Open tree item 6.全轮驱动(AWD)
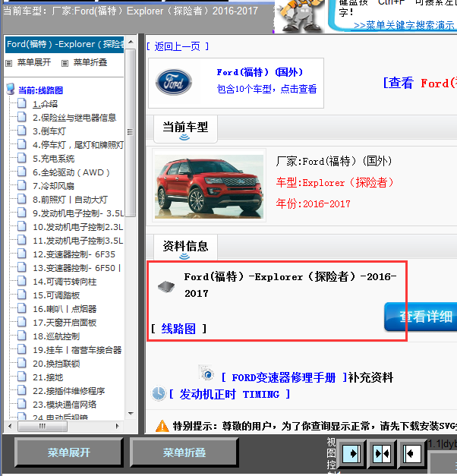Screen dimensions: 457x476 71,172
